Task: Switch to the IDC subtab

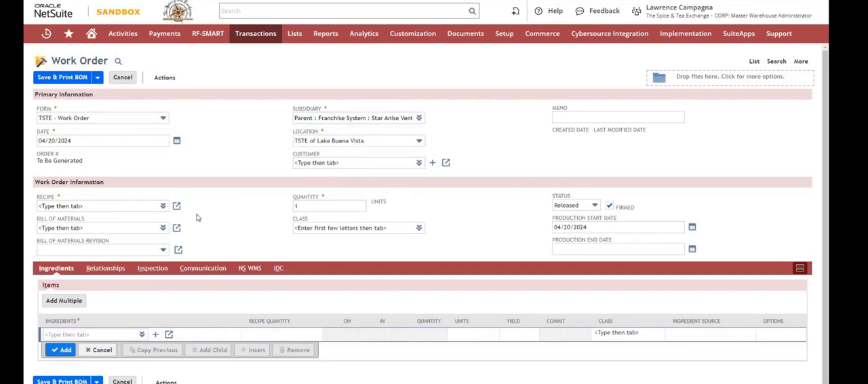Action: point(278,268)
